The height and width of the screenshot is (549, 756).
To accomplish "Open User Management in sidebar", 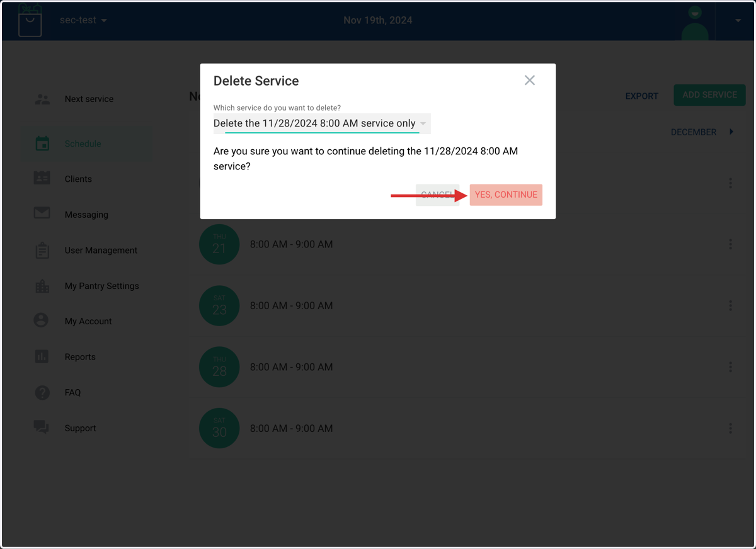I will click(x=101, y=250).
